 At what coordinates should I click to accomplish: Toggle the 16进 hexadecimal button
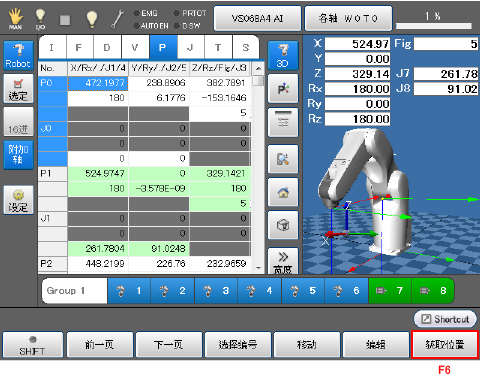(x=18, y=122)
